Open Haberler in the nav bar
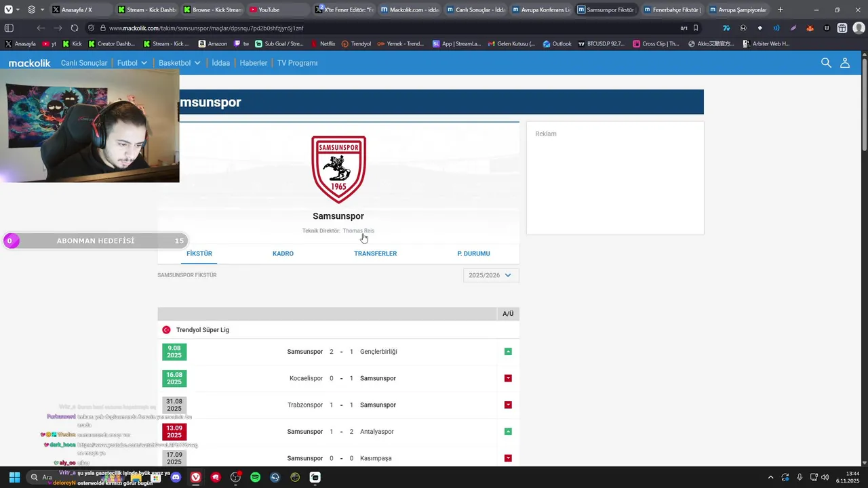Screen dimensions: 868x488 [254, 63]
